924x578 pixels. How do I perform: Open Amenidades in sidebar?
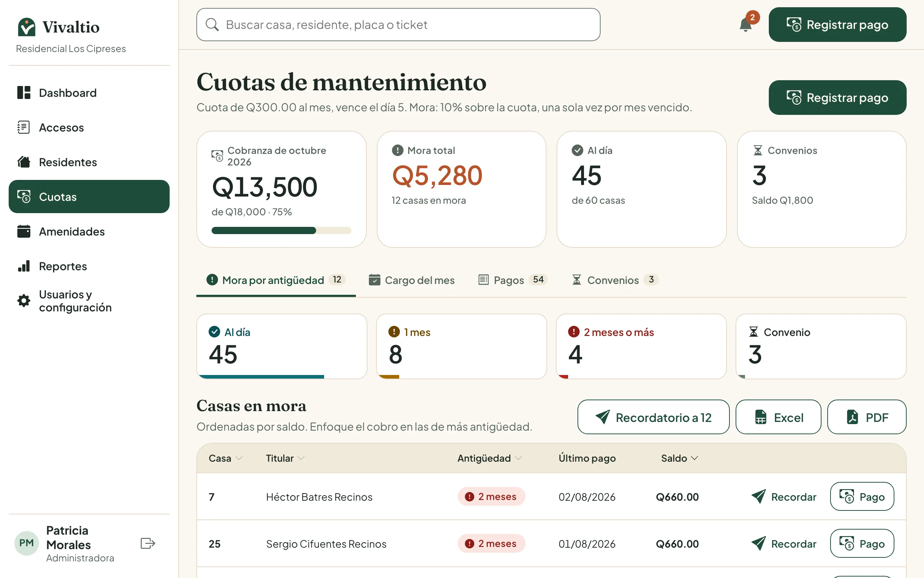point(89,231)
